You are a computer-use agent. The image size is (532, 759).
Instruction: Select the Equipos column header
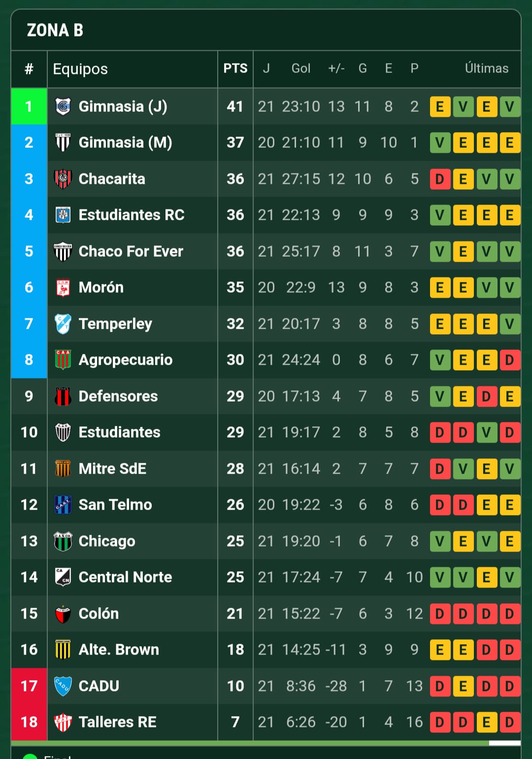pos(80,69)
